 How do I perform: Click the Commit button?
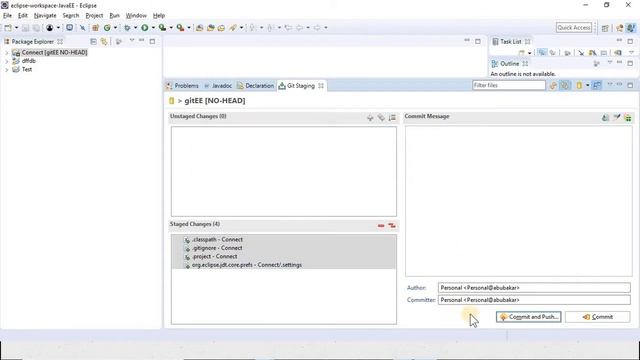click(x=598, y=317)
